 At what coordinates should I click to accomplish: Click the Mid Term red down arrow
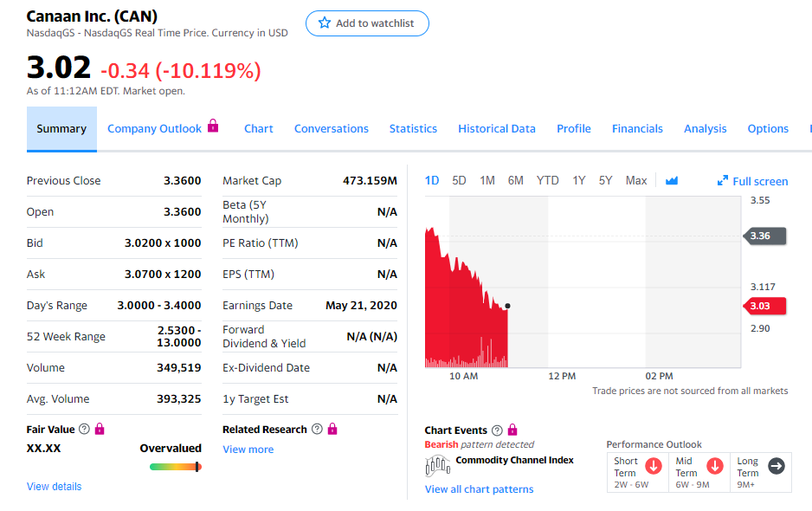click(714, 466)
